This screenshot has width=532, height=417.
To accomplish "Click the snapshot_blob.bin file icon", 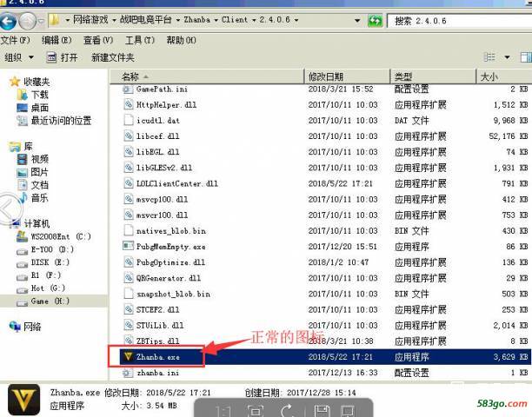I will coord(129,294).
